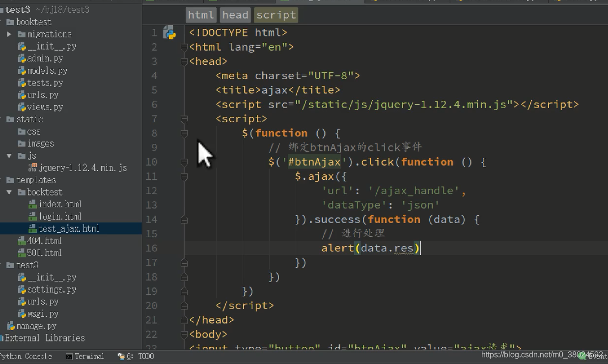Image resolution: width=608 pixels, height=364 pixels.
Task: Open jquery-1.12.4.min.js file
Action: pyautogui.click(x=83, y=168)
